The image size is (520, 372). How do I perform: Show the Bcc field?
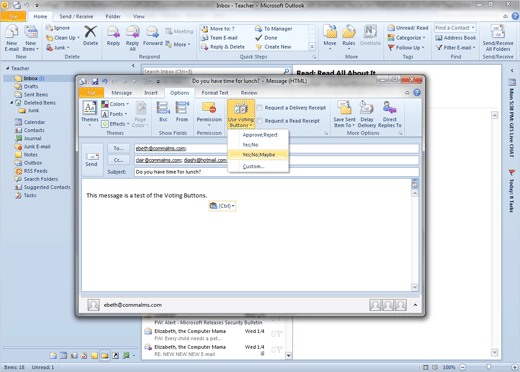pyautogui.click(x=163, y=112)
